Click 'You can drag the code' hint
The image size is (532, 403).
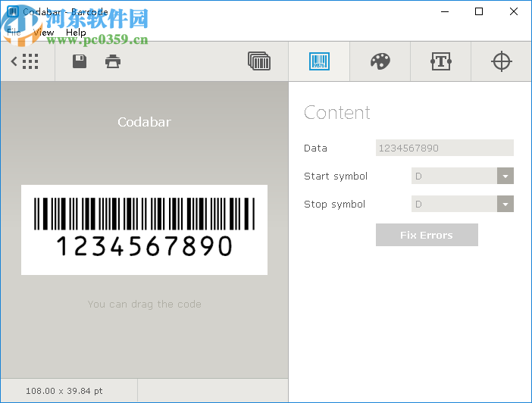[x=144, y=305]
